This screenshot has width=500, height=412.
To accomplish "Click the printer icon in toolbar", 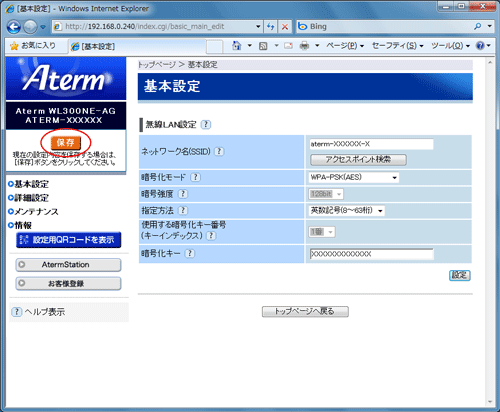I will [304, 45].
